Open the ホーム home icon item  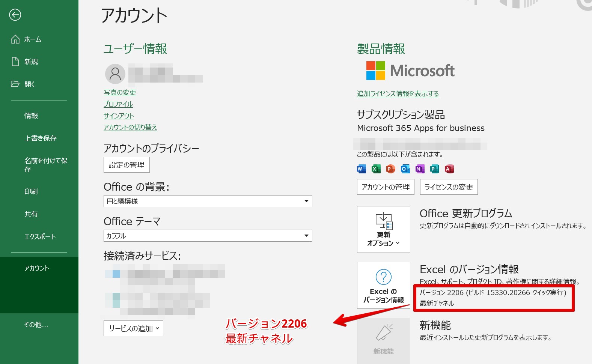pyautogui.click(x=15, y=39)
